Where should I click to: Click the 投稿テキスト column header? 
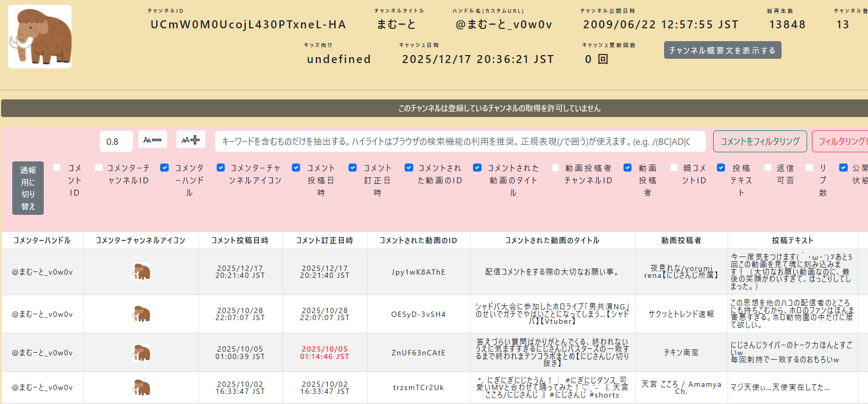792,240
